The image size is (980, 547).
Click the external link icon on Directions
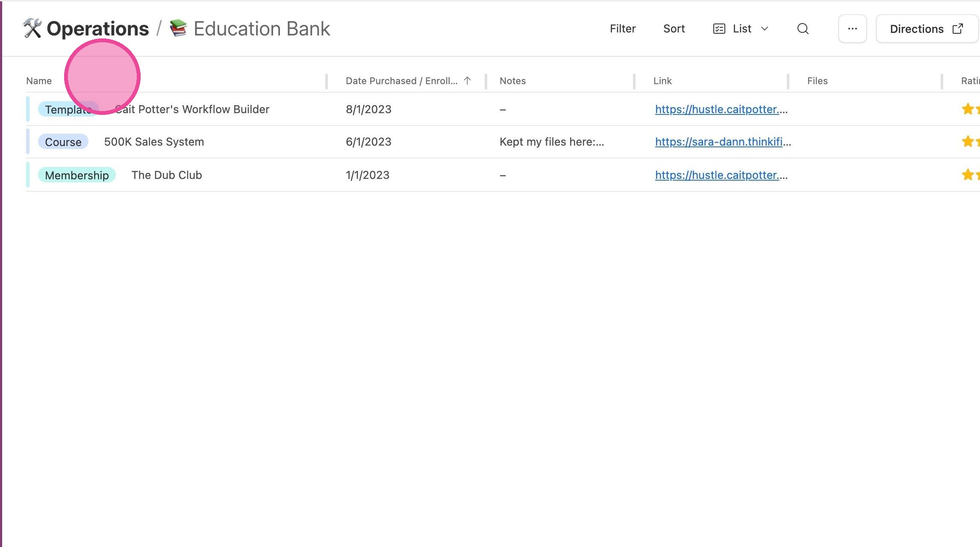tap(958, 29)
